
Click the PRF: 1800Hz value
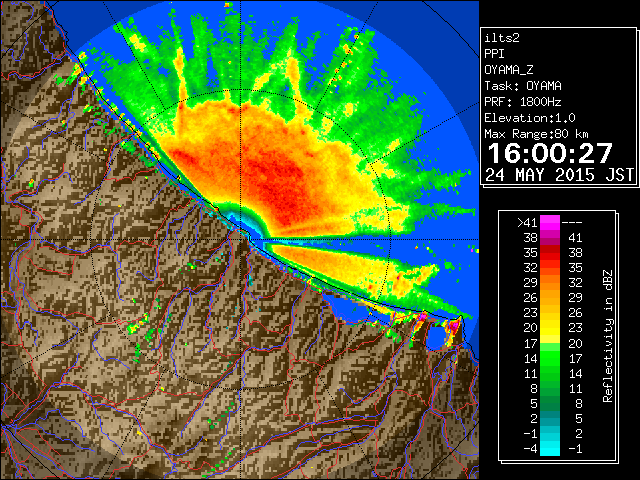point(523,102)
